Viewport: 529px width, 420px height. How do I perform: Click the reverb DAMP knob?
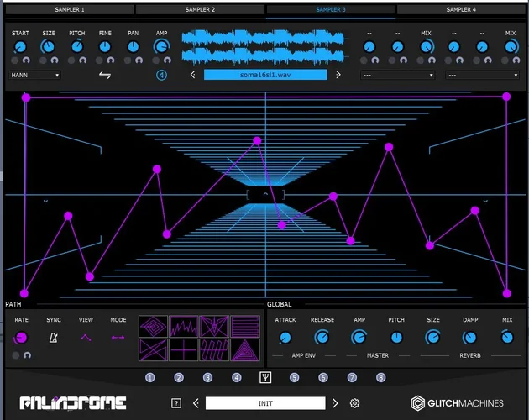(470, 338)
